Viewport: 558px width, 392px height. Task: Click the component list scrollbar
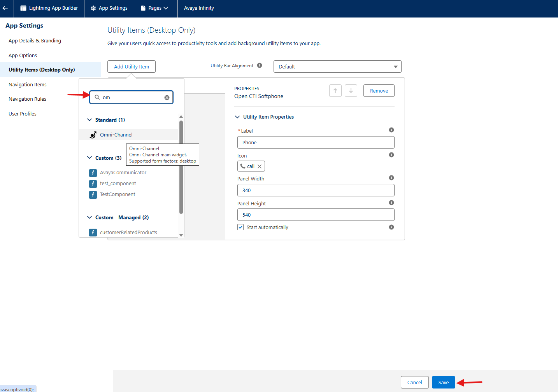pyautogui.click(x=181, y=167)
